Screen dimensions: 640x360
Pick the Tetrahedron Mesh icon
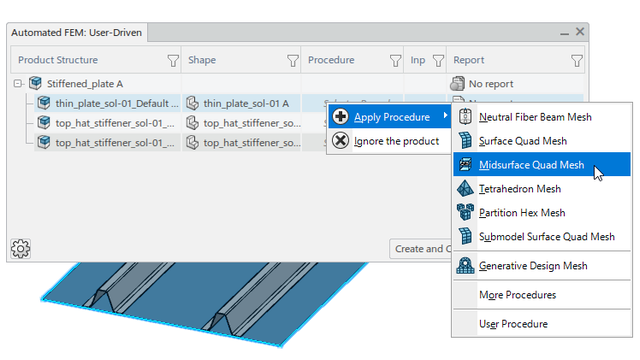465,189
